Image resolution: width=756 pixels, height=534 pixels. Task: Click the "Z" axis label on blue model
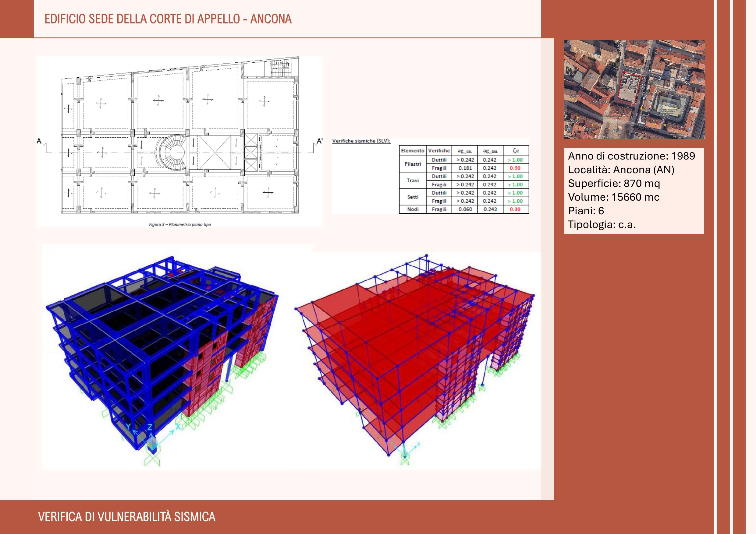tap(150, 427)
